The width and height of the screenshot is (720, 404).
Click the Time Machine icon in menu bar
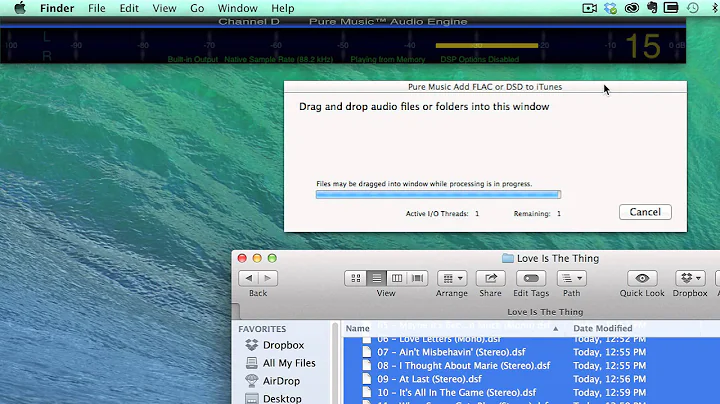coord(692,8)
